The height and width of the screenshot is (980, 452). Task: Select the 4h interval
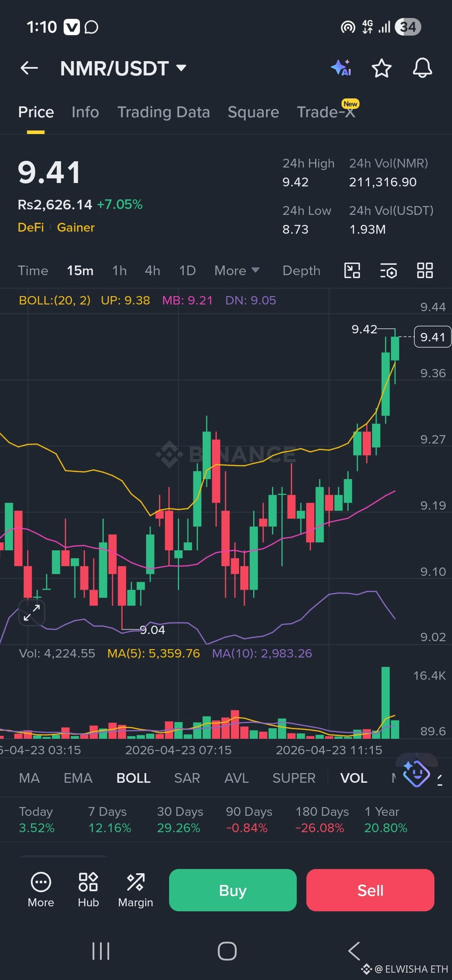click(x=152, y=271)
